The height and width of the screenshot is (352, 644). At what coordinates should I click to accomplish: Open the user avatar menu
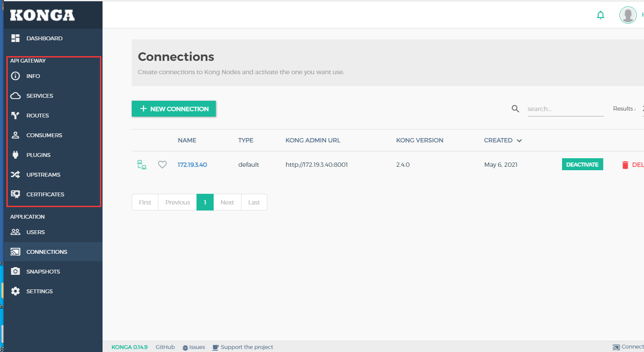(628, 15)
